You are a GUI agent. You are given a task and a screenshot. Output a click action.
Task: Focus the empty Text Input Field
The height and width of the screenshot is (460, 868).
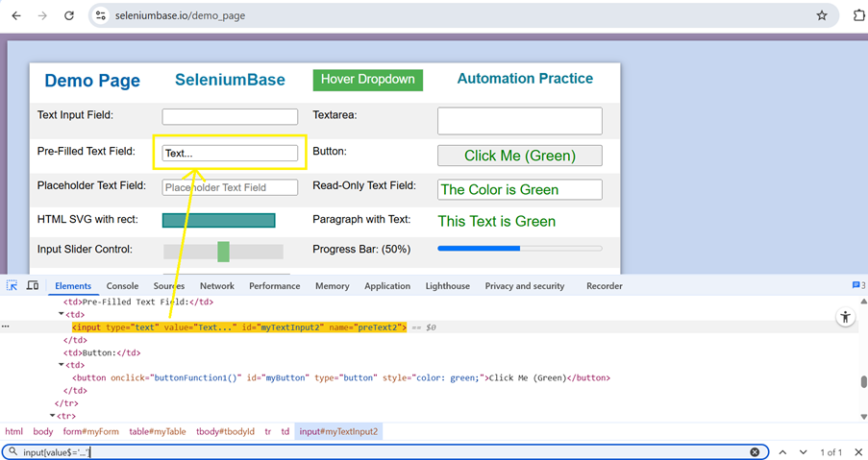[230, 116]
